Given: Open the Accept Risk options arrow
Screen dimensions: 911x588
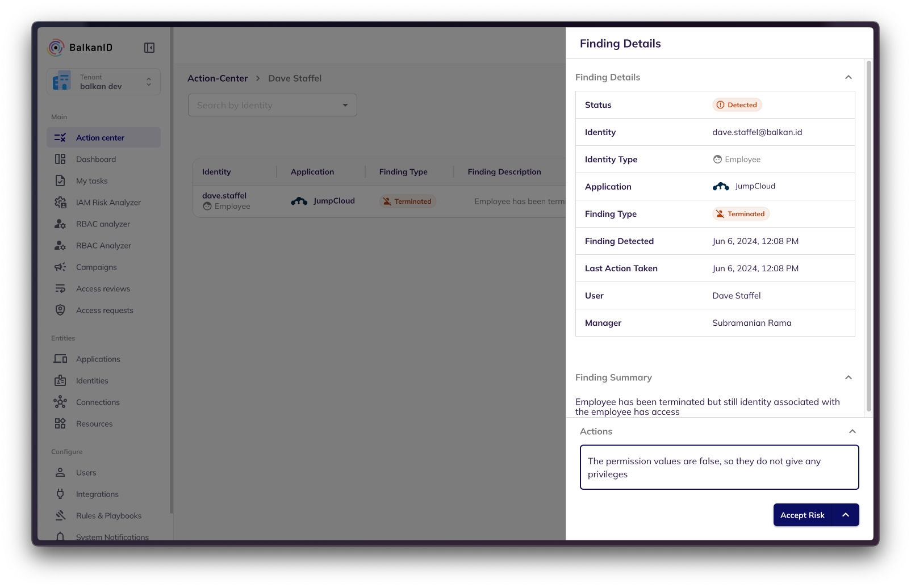Looking at the screenshot, I should click(846, 515).
